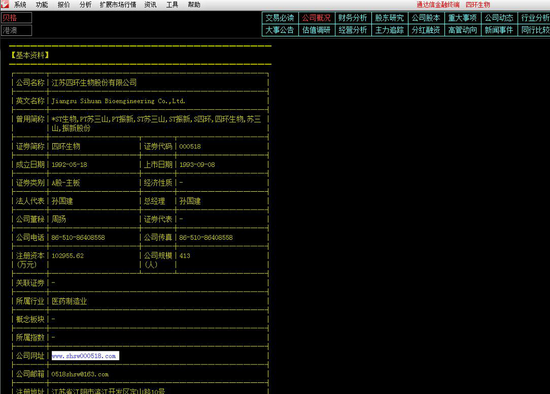The width and height of the screenshot is (550, 394).
Task: Click the red app logo icon
Action: [5, 4]
